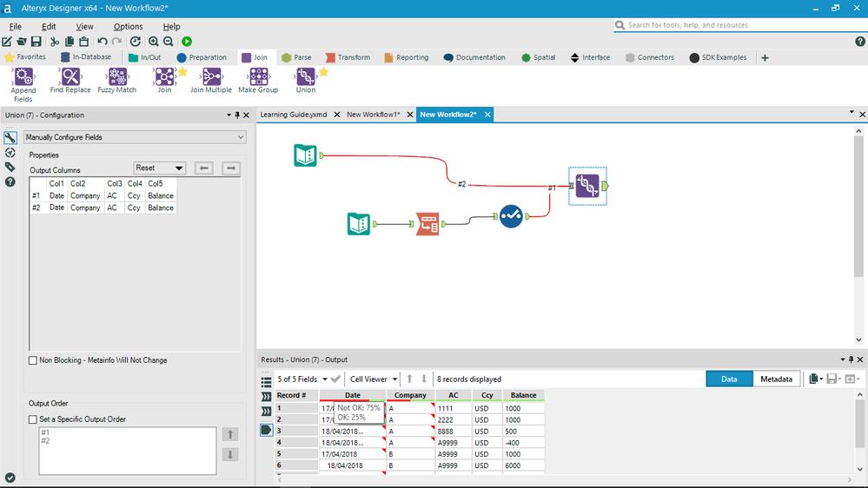Image resolution: width=868 pixels, height=488 pixels.
Task: Check Set a Specific Output Order
Action: (x=33, y=419)
